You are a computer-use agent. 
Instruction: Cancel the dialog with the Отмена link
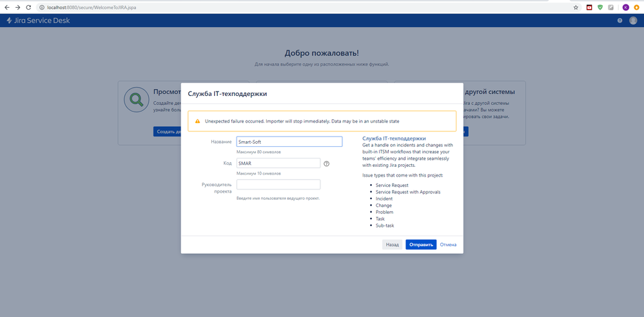448,245
